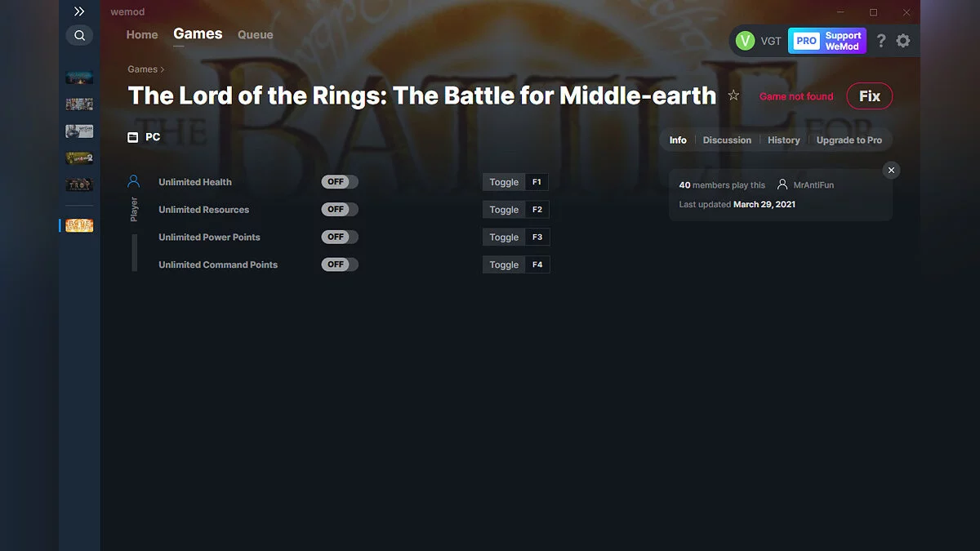The image size is (980, 551).
Task: Select the Player category icon
Action: point(134,182)
